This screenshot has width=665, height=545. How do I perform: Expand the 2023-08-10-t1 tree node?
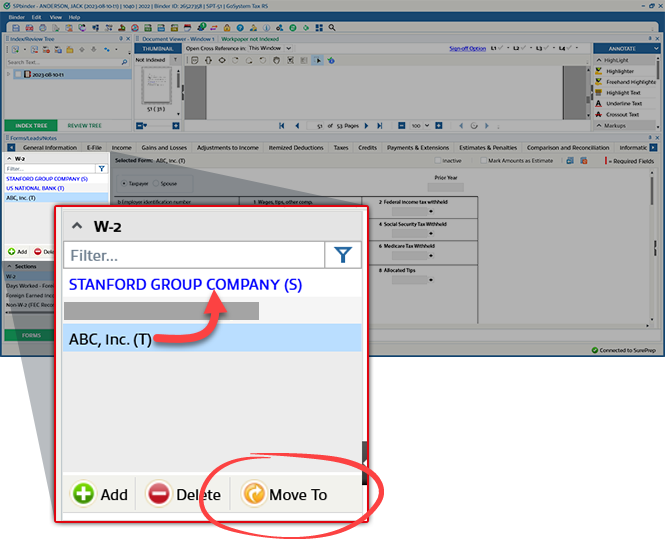(x=8, y=75)
